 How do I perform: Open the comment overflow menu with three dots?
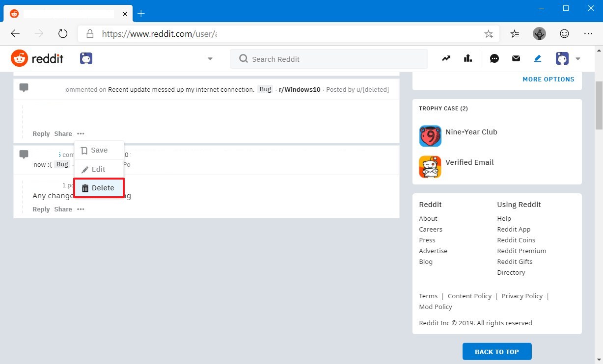click(x=81, y=133)
